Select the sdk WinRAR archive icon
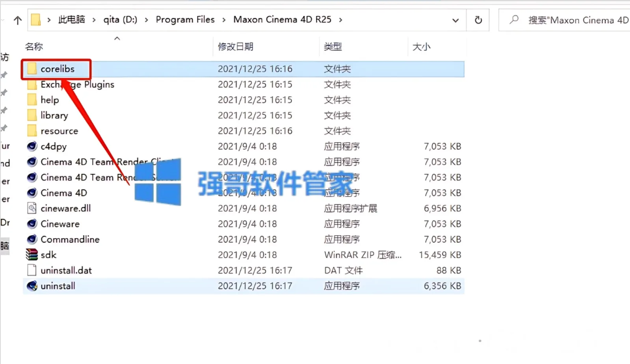 pos(32,255)
